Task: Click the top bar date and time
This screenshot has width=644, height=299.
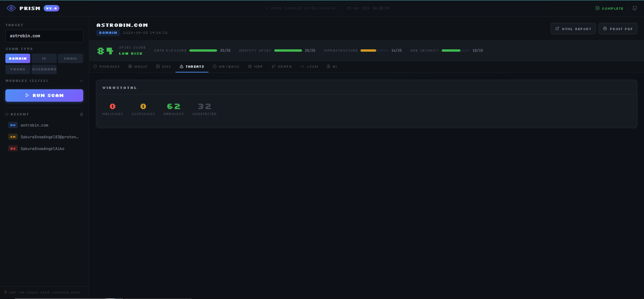Action: pos(368,8)
